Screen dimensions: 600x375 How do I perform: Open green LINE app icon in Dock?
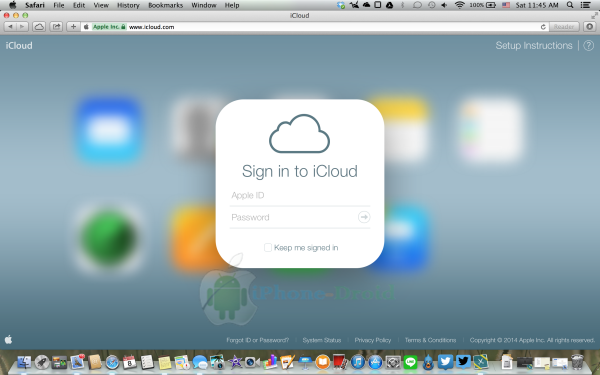click(x=411, y=362)
